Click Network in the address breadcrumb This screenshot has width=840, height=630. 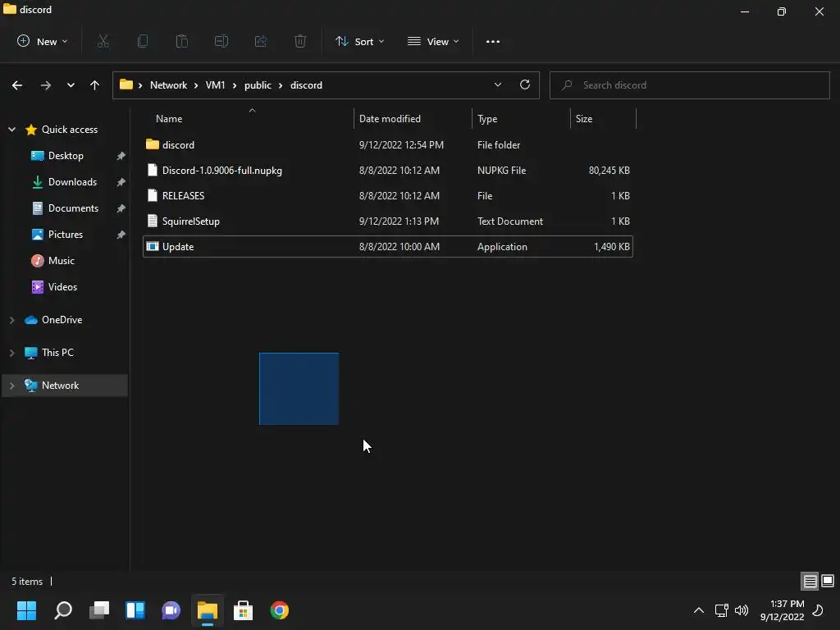click(168, 85)
